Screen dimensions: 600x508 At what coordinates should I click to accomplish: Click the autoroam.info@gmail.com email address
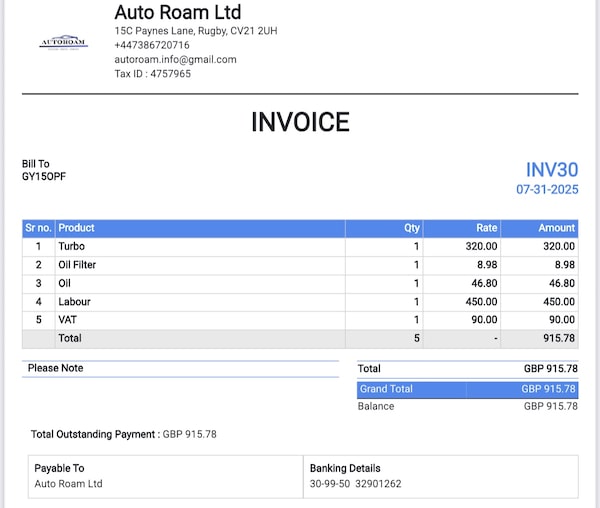click(175, 59)
